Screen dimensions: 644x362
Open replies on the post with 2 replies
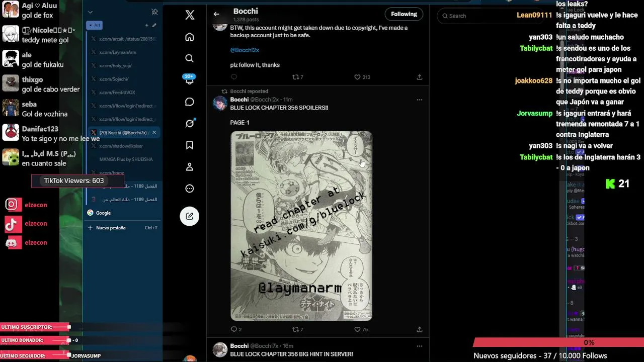[x=236, y=329]
